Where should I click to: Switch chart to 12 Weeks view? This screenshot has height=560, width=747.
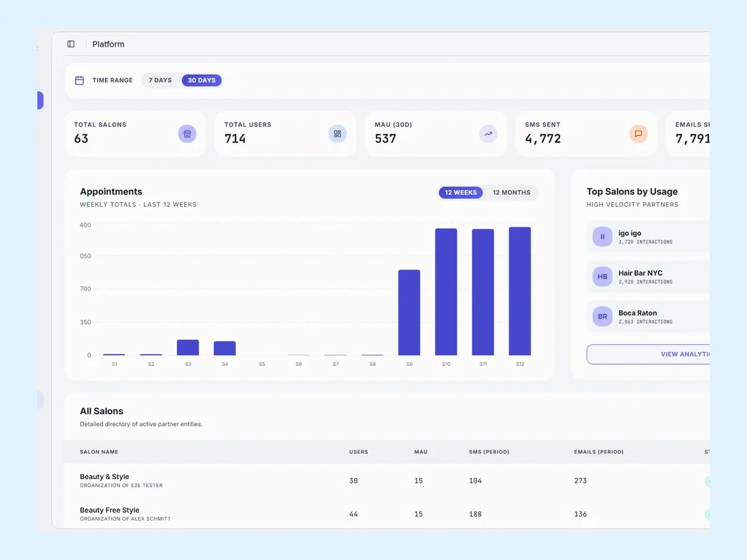(x=461, y=193)
